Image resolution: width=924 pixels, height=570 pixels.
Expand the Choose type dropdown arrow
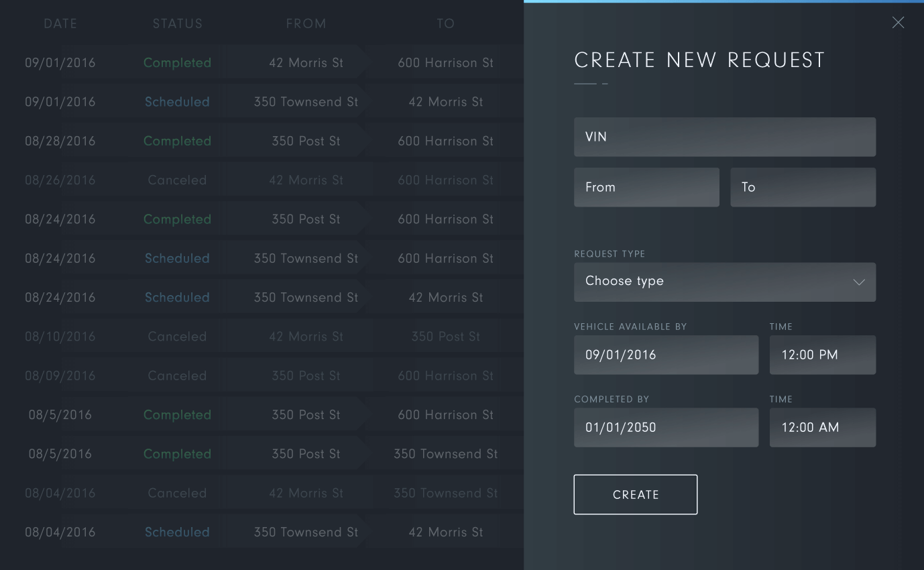[x=858, y=282]
